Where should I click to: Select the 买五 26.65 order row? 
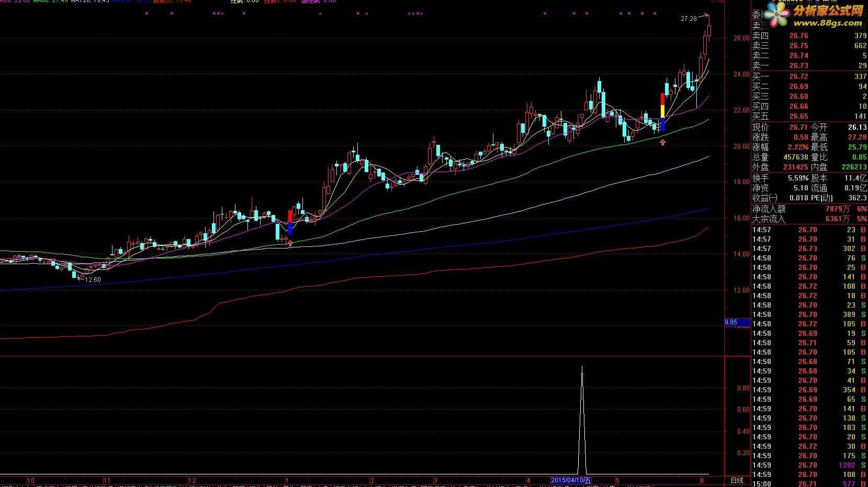point(809,116)
